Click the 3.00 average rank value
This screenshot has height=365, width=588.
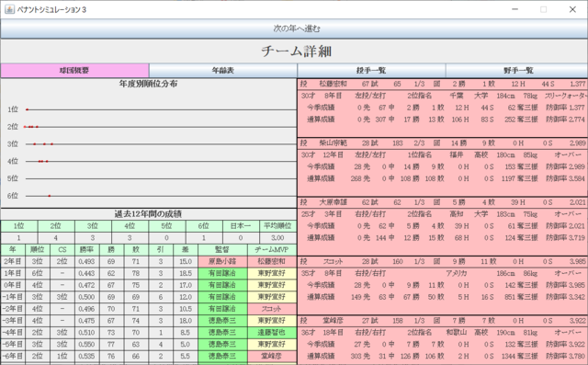(x=277, y=238)
